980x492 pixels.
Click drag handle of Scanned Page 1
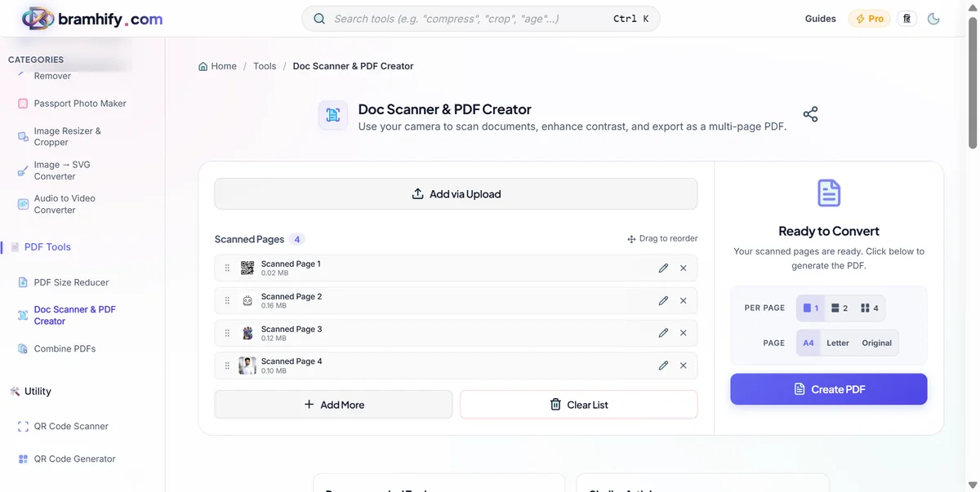pyautogui.click(x=227, y=268)
